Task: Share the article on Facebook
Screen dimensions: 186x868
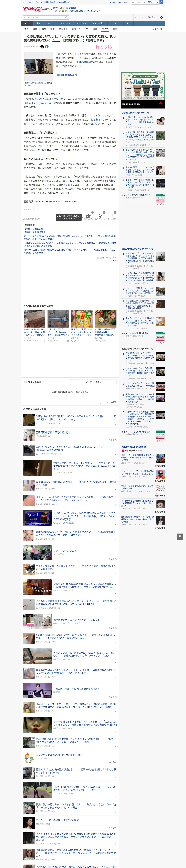Action: pos(47,47)
